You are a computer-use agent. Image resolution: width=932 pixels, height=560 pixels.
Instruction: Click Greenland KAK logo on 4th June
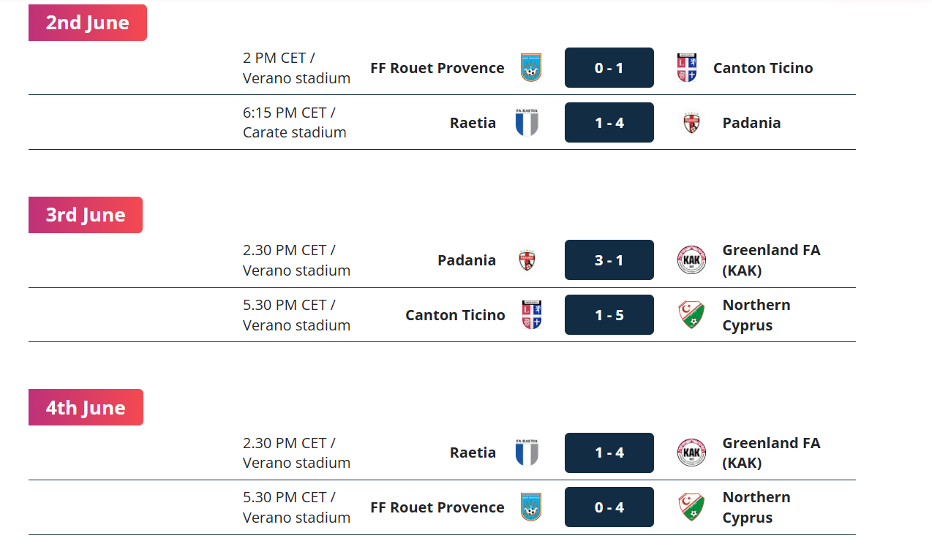click(x=691, y=453)
